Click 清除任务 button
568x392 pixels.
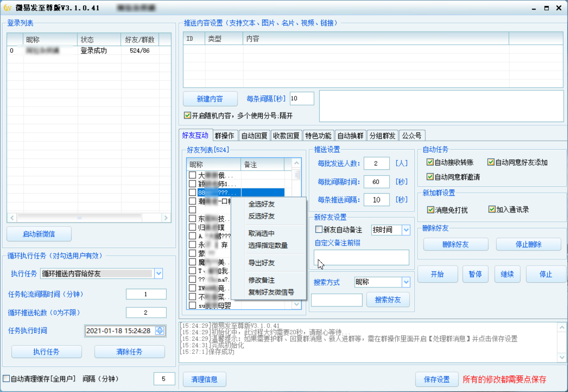point(129,352)
